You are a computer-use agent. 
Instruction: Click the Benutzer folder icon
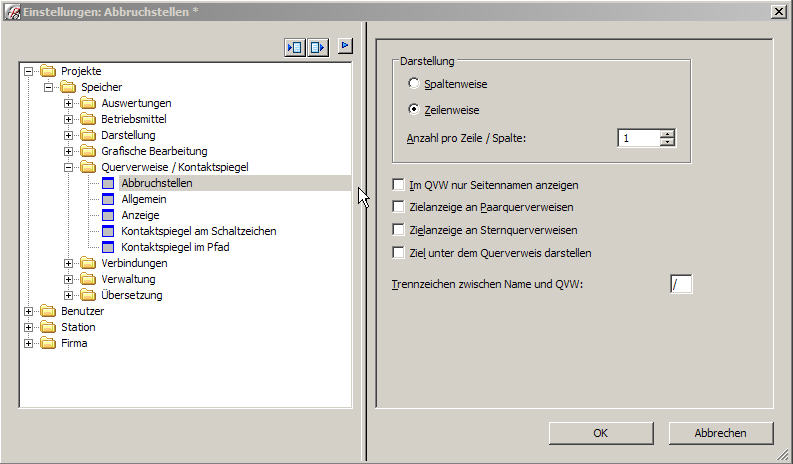pos(49,311)
